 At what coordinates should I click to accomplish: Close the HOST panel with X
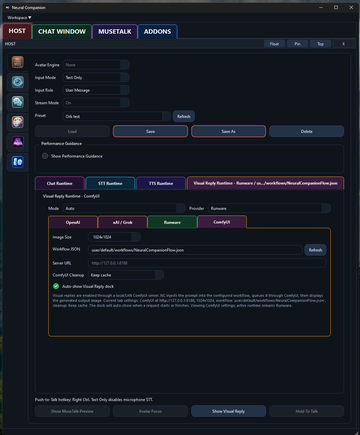(343, 44)
